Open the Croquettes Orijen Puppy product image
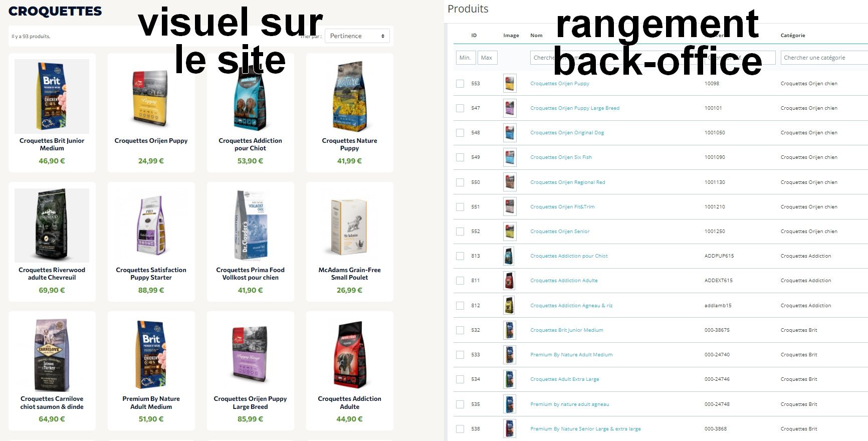Viewport: 868px width, 441px height. click(x=151, y=96)
